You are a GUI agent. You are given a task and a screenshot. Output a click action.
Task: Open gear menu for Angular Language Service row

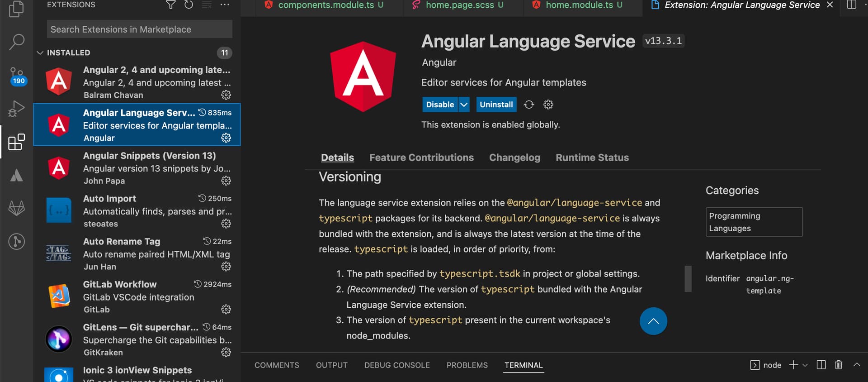point(226,138)
